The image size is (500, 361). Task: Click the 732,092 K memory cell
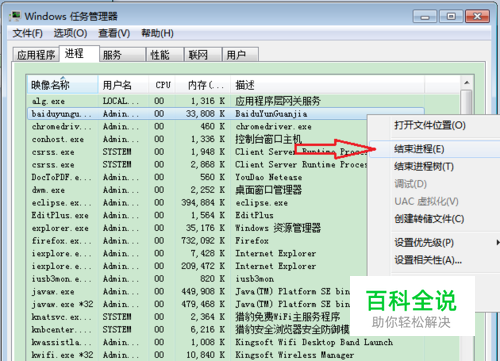click(203, 240)
